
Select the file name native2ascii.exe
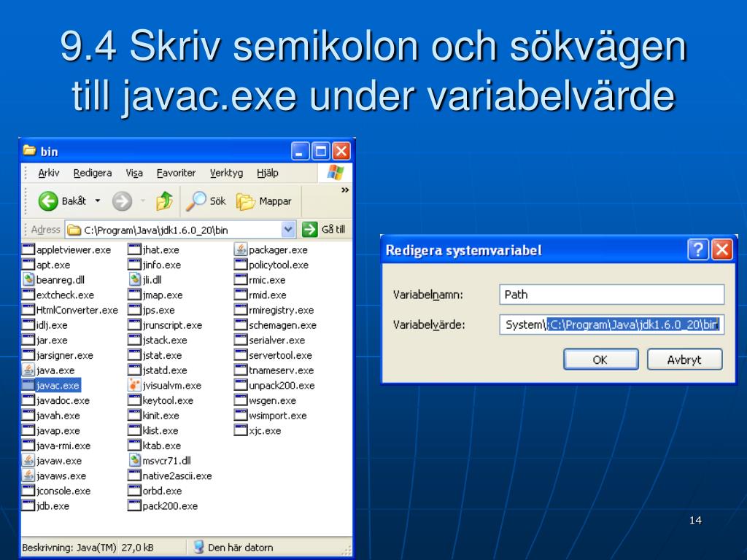pos(177,475)
